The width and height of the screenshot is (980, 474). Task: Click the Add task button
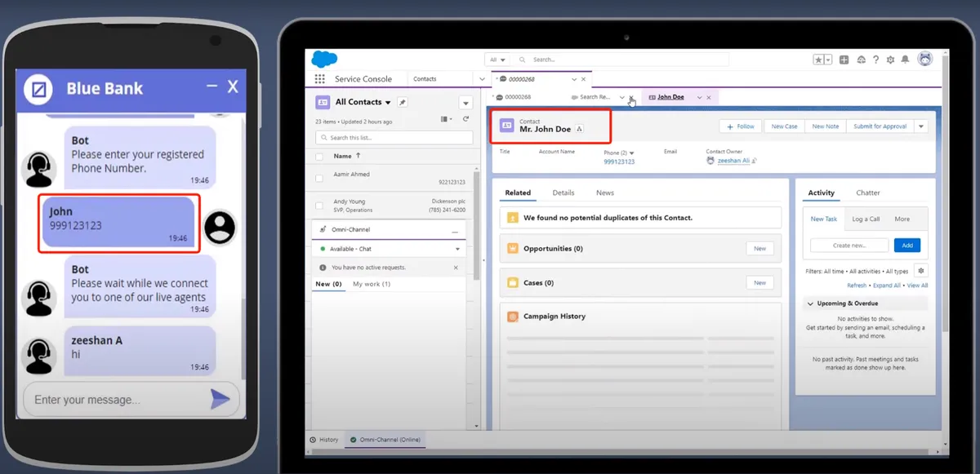(907, 245)
